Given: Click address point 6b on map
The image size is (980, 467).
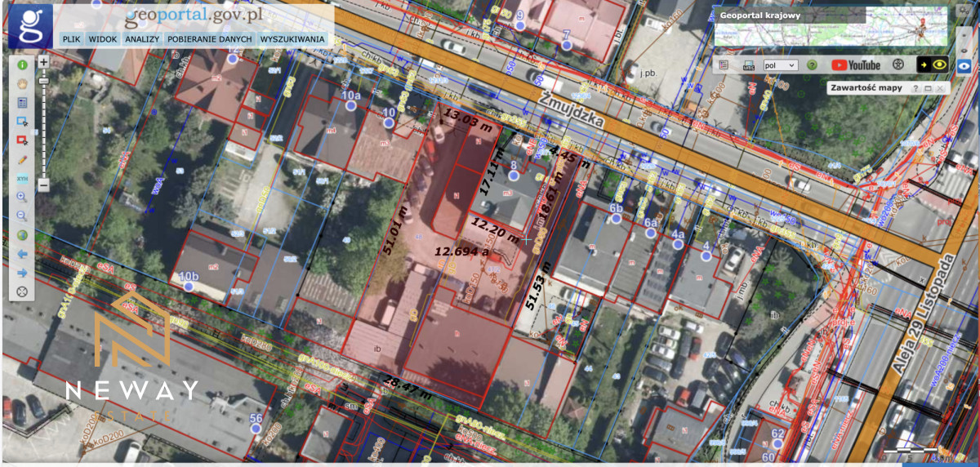Looking at the screenshot, I should (617, 219).
